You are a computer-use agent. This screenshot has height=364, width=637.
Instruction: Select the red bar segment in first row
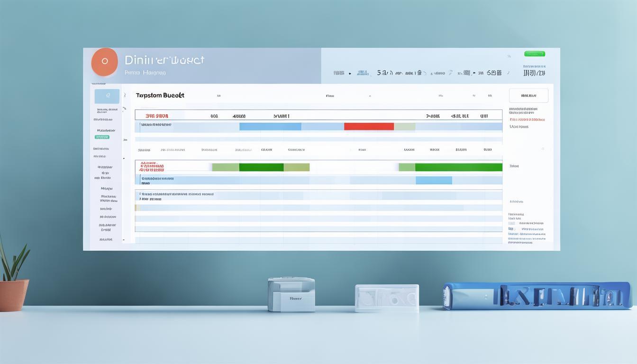coord(369,127)
